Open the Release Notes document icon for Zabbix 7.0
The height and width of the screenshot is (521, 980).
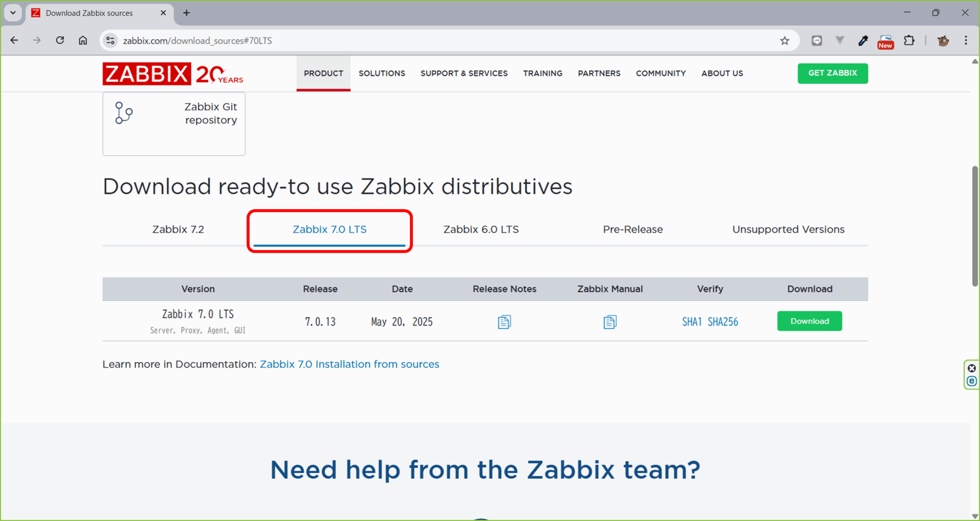click(x=504, y=321)
